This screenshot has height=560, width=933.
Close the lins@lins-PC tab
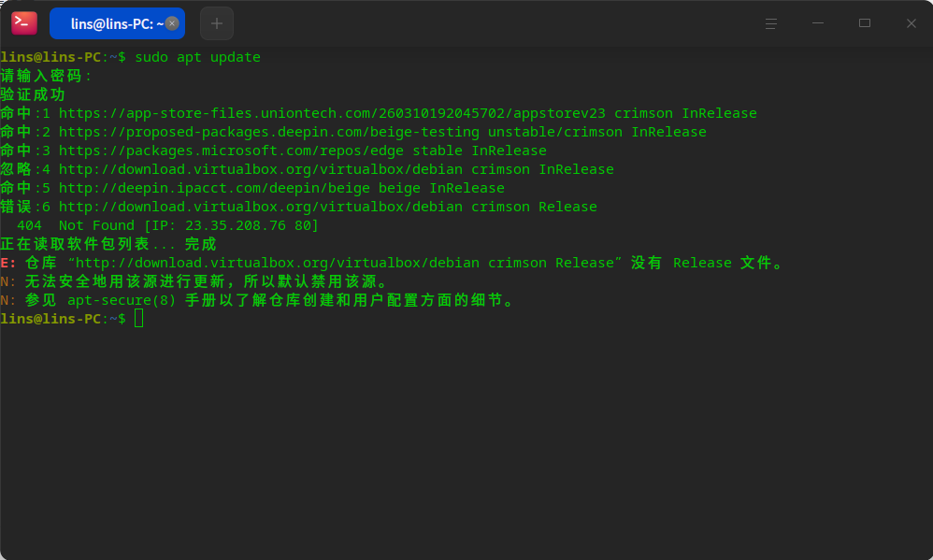click(x=172, y=23)
